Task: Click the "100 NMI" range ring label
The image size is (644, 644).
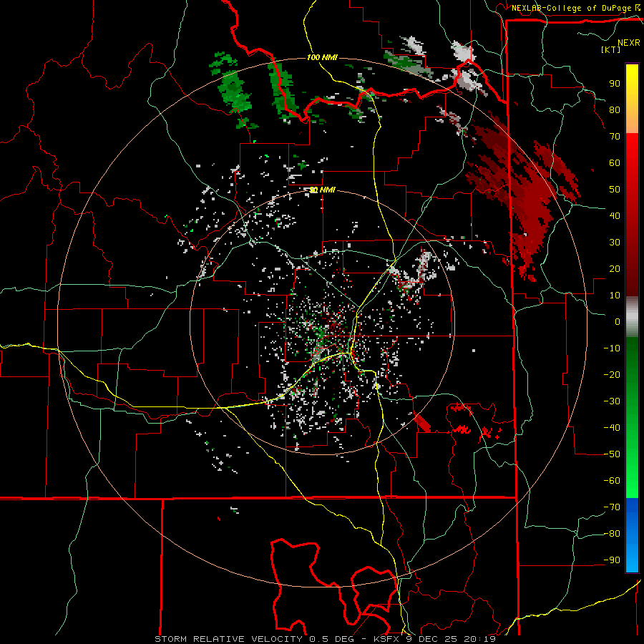Action: pos(322,57)
